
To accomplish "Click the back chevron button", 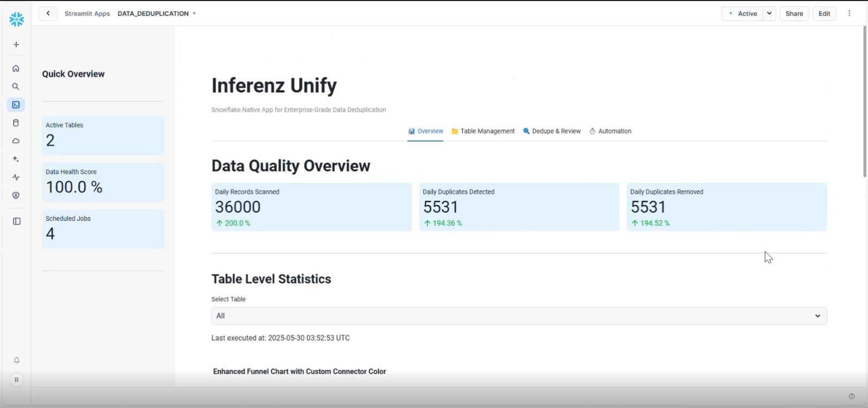I will click(48, 14).
